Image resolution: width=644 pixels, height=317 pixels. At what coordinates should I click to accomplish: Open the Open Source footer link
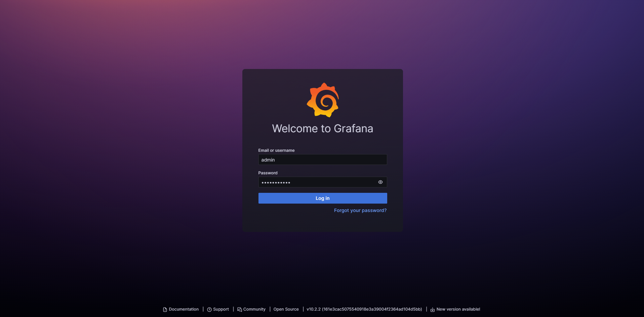coord(286,309)
